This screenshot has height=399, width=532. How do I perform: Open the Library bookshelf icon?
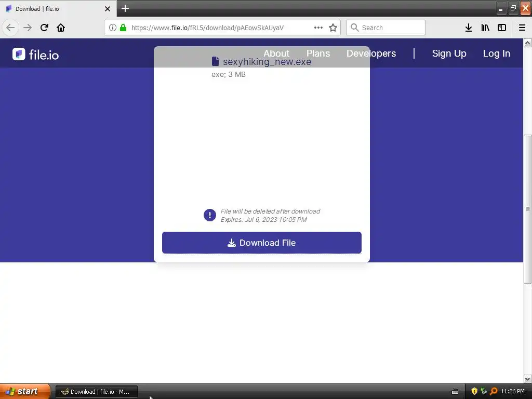tap(485, 28)
